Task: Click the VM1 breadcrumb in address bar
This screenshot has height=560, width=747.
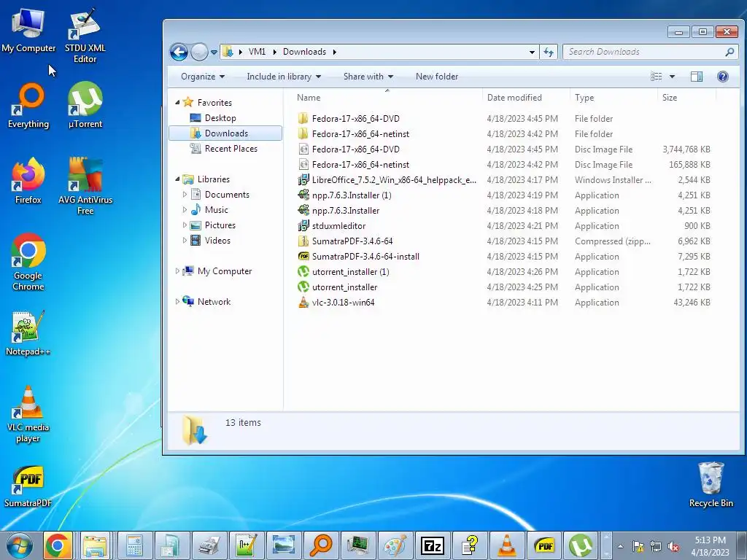Action: pyautogui.click(x=257, y=52)
